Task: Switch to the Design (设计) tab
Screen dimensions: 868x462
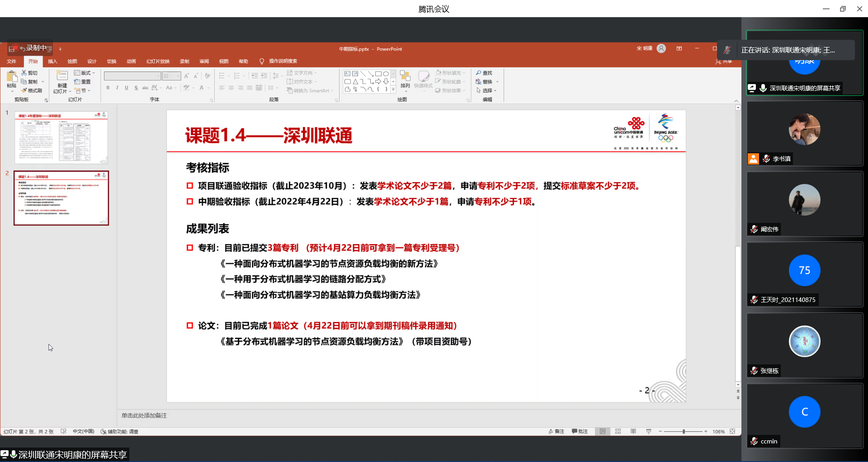Action: click(x=92, y=61)
